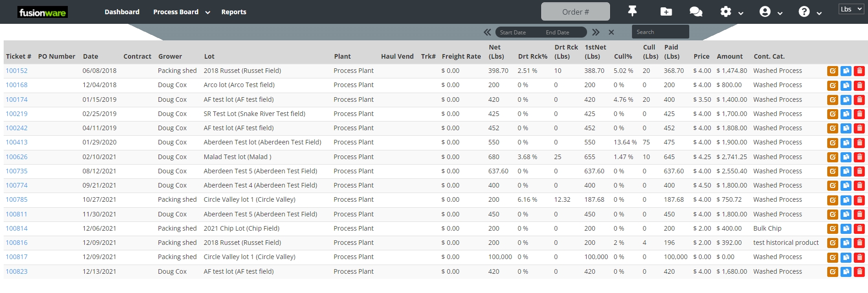Copy ticket 100814 using blue copy icon
The height and width of the screenshot is (293, 868).
pos(846,229)
